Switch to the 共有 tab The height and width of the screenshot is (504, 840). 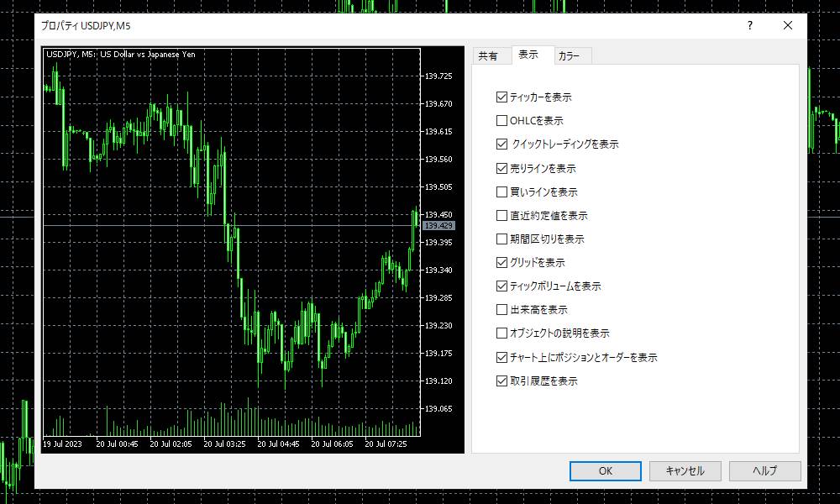[488, 56]
